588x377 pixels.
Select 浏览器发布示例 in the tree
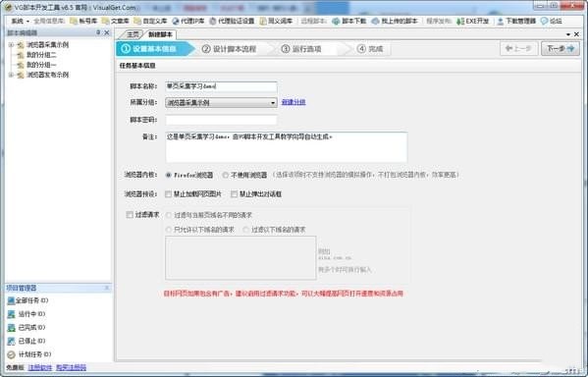tap(48, 75)
